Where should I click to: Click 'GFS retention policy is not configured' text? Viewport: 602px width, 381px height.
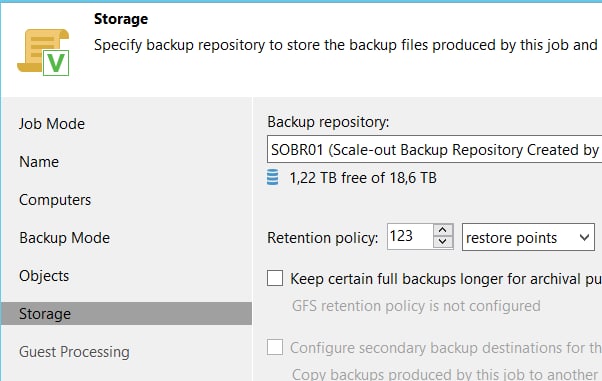coord(416,306)
